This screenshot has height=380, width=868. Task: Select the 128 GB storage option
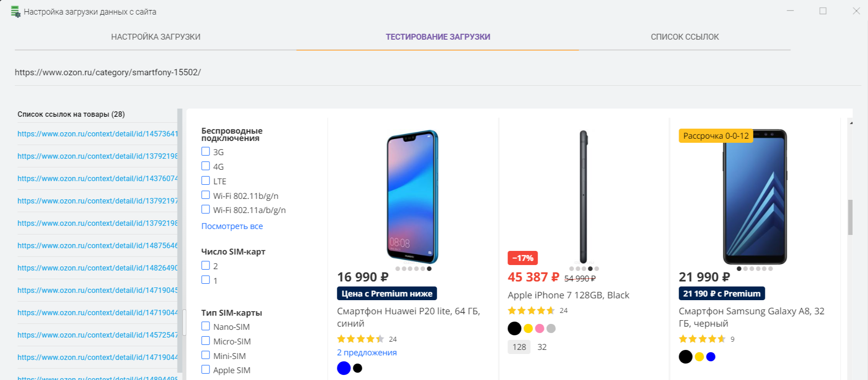[519, 347]
